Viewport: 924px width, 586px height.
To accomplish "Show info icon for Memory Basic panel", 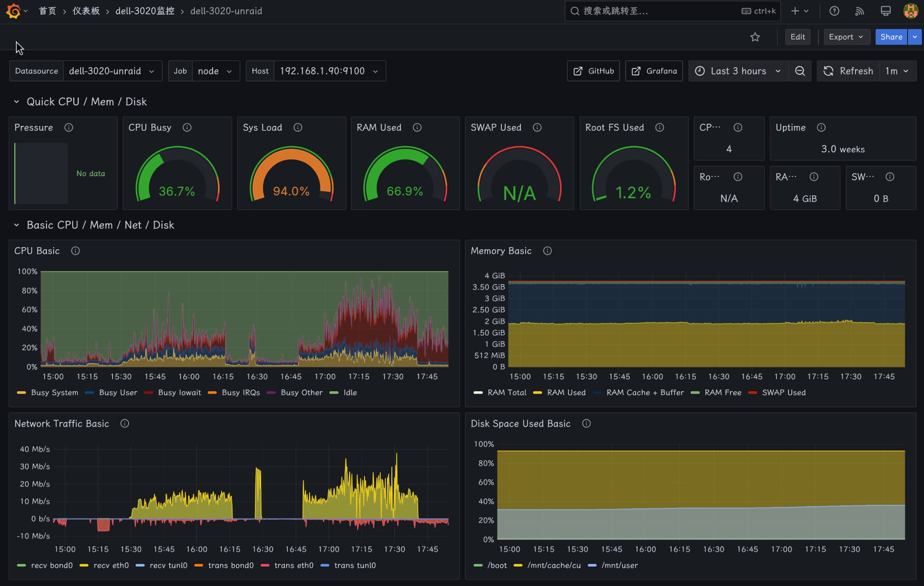I will click(547, 251).
